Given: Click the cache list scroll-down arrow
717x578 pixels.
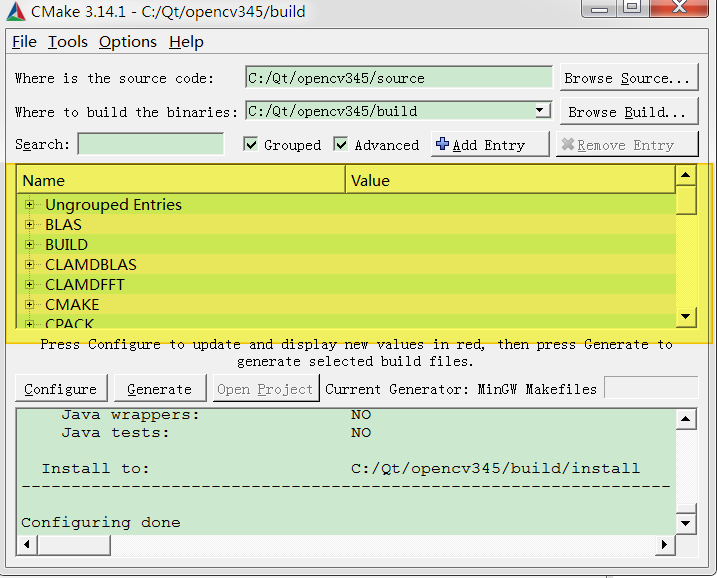Looking at the screenshot, I should click(685, 316).
